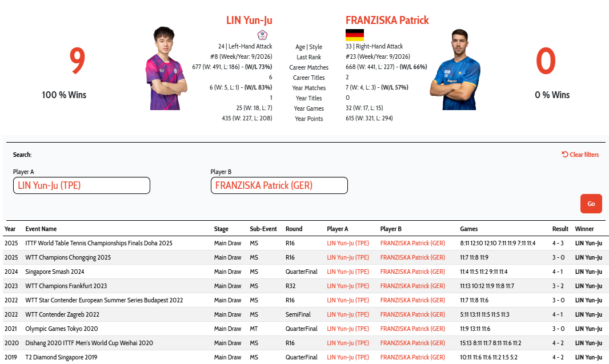Click the Clear filters reset icon

click(x=564, y=155)
